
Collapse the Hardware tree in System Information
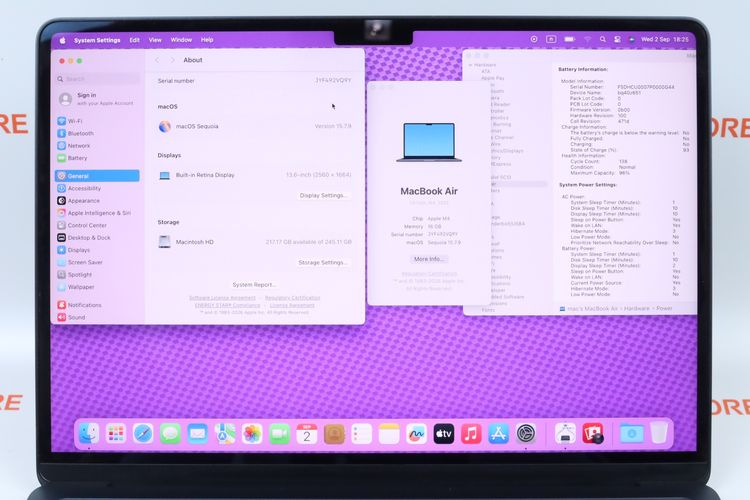pyautogui.click(x=471, y=65)
